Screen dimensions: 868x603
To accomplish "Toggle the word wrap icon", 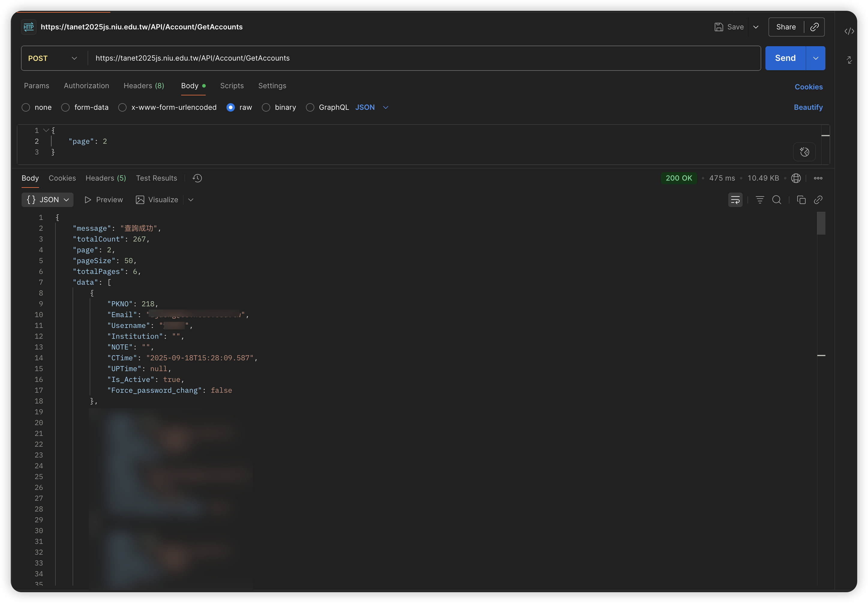I will (735, 200).
